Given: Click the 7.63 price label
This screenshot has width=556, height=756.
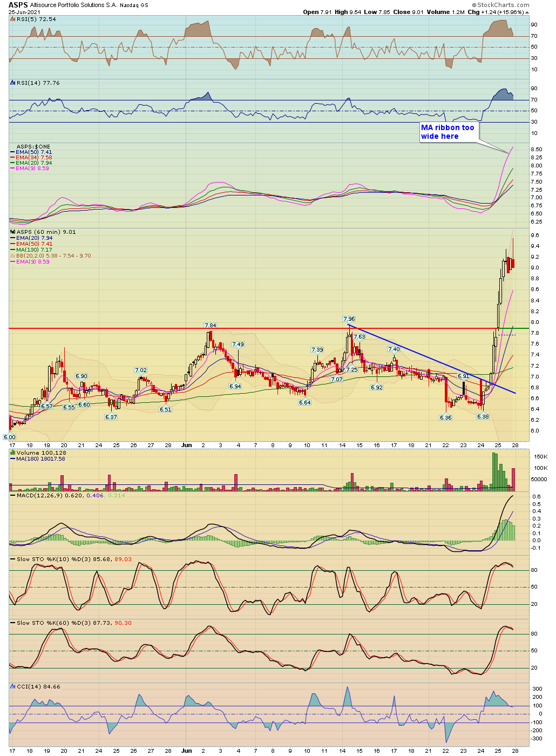Looking at the screenshot, I should click(x=360, y=336).
